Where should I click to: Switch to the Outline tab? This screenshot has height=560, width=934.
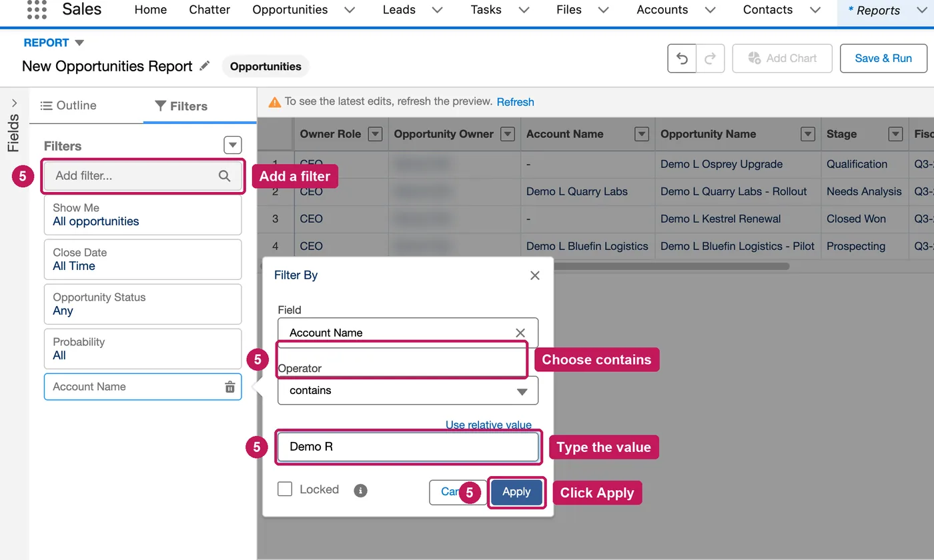(x=68, y=105)
